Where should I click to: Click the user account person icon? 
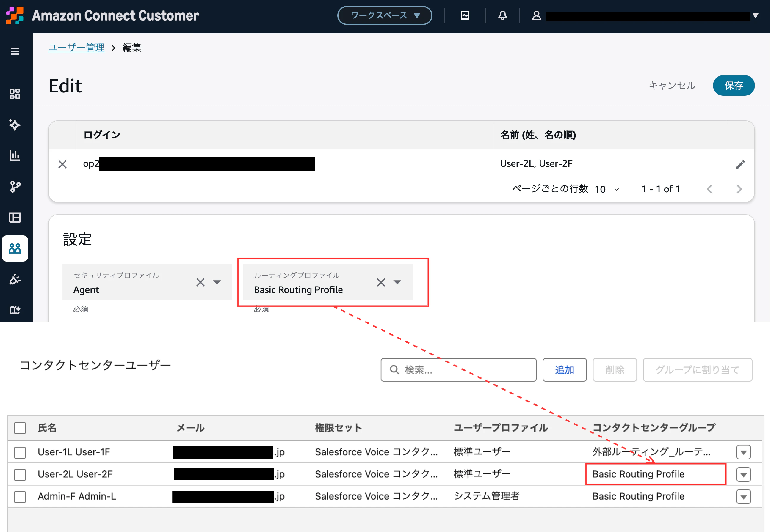[x=537, y=15]
